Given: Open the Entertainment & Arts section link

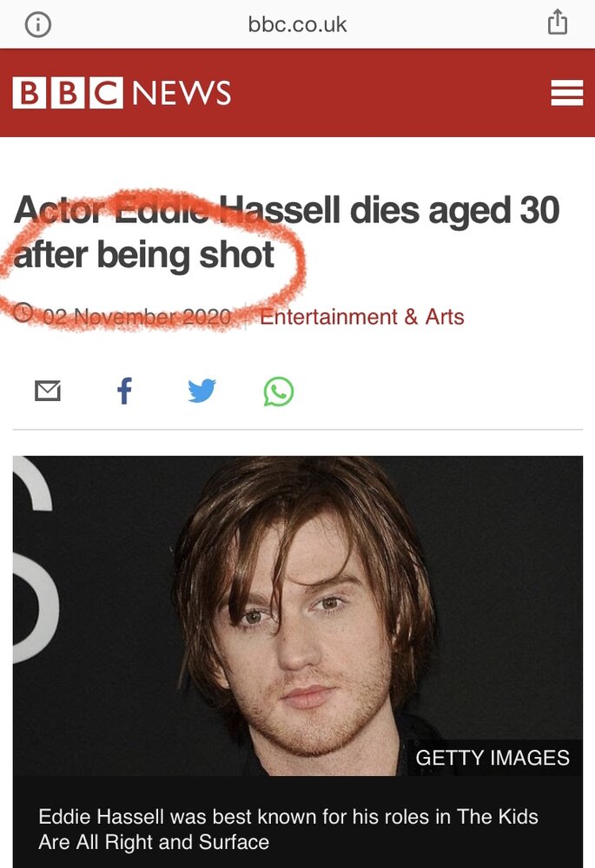Looking at the screenshot, I should point(361,317).
